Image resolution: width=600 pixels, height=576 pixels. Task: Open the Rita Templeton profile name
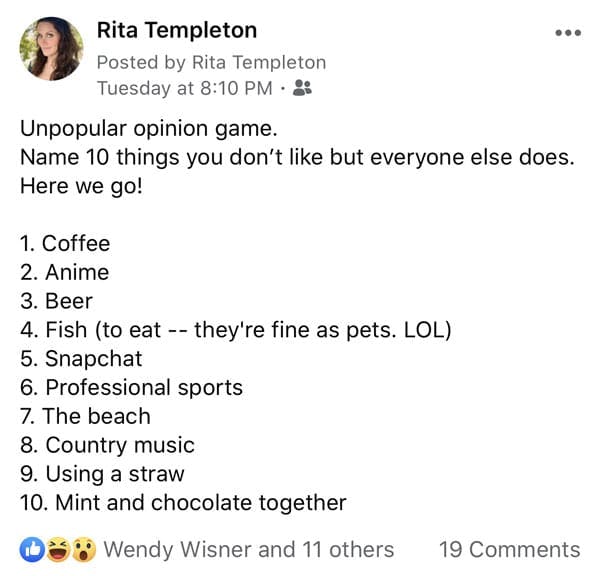point(176,31)
